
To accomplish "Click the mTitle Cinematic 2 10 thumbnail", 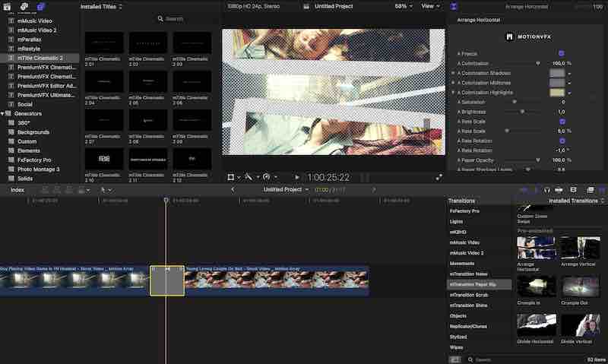I will [104, 159].
